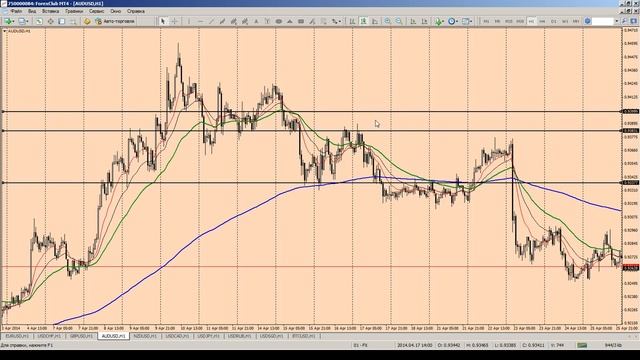The image size is (640, 360).
Task: Switch timeframe to MN
Action: pos(576,21)
